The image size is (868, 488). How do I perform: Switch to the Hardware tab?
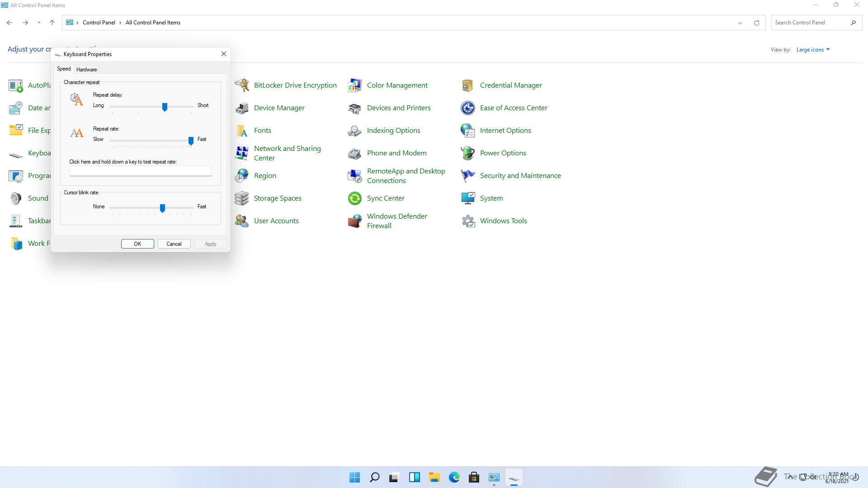pos(86,70)
